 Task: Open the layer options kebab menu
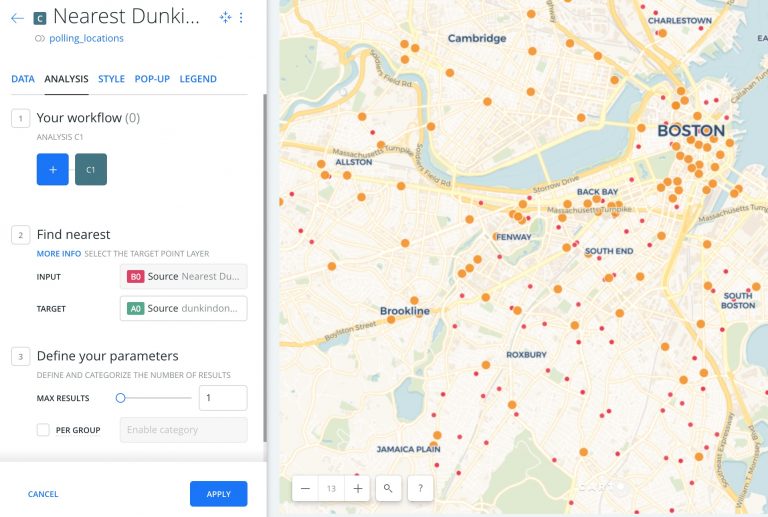click(241, 18)
